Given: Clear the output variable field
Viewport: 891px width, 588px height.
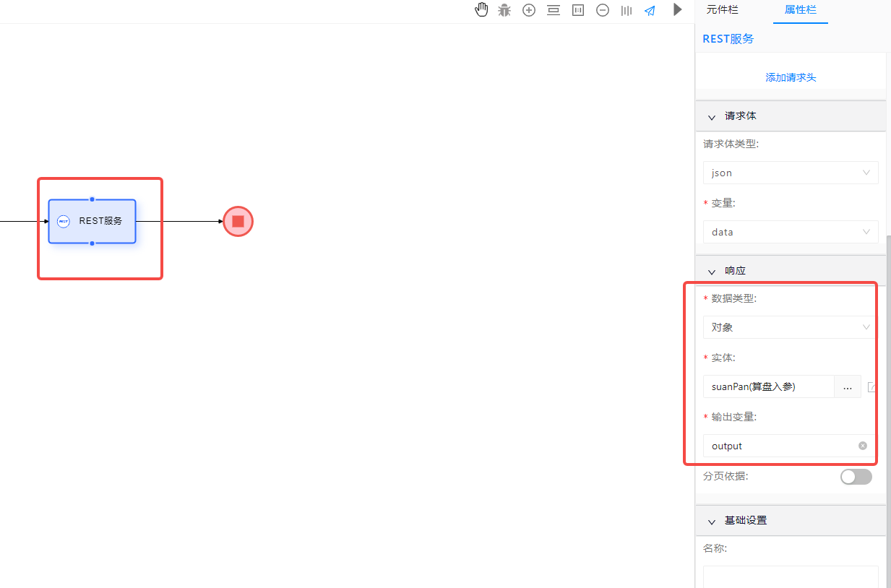Looking at the screenshot, I should 862,446.
